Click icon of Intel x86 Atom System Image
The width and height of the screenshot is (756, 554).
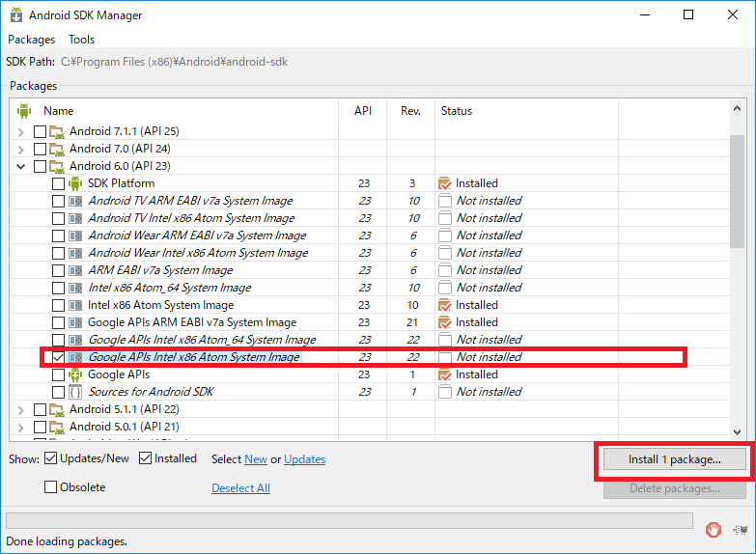(x=75, y=305)
